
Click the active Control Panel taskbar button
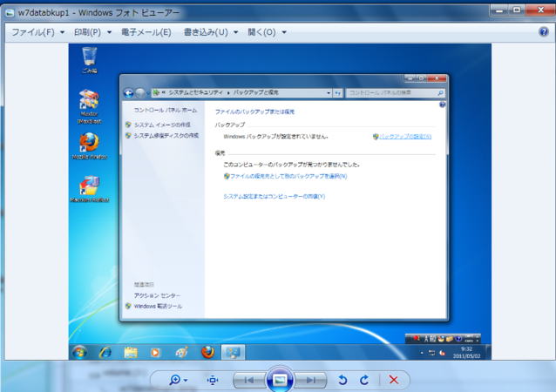point(233,352)
